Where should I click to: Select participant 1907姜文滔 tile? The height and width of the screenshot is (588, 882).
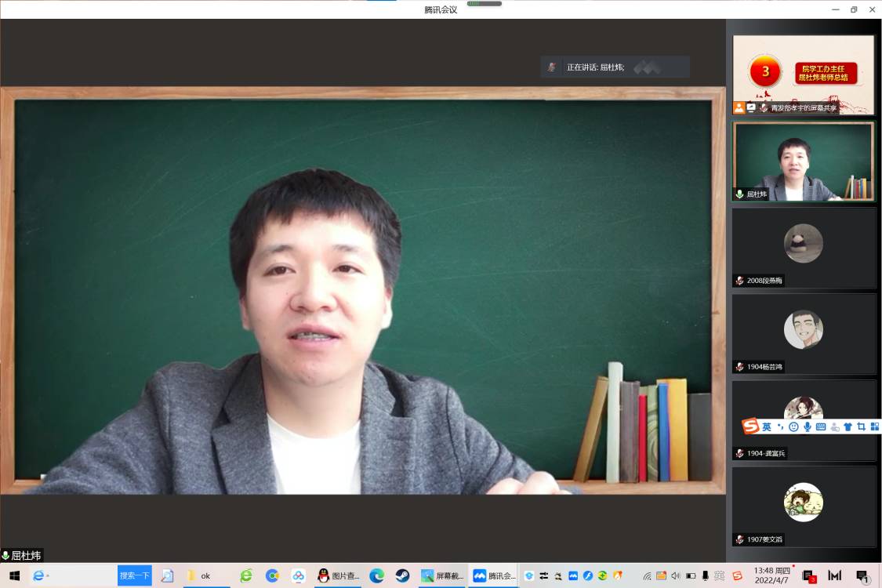click(x=804, y=506)
